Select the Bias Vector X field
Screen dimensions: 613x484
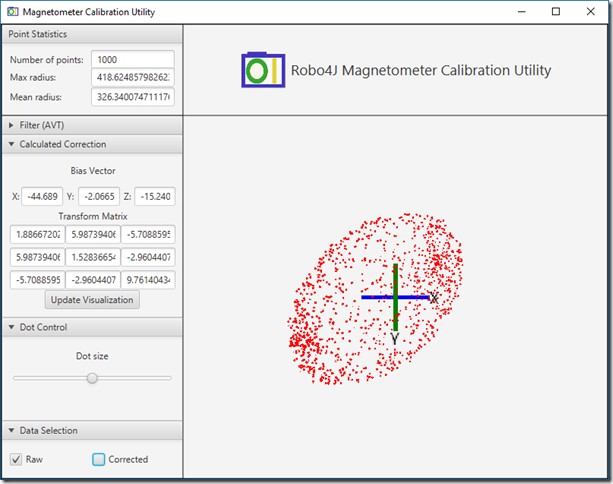point(42,196)
